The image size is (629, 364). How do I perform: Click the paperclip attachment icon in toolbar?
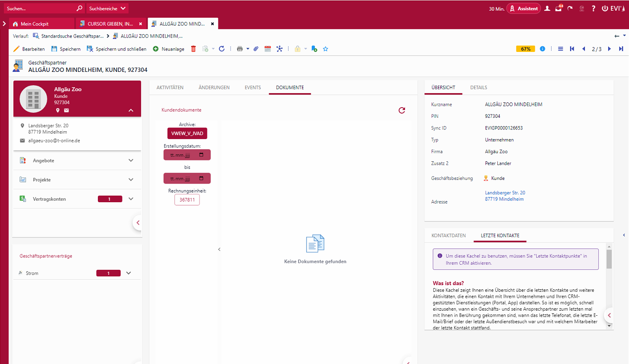click(x=256, y=49)
